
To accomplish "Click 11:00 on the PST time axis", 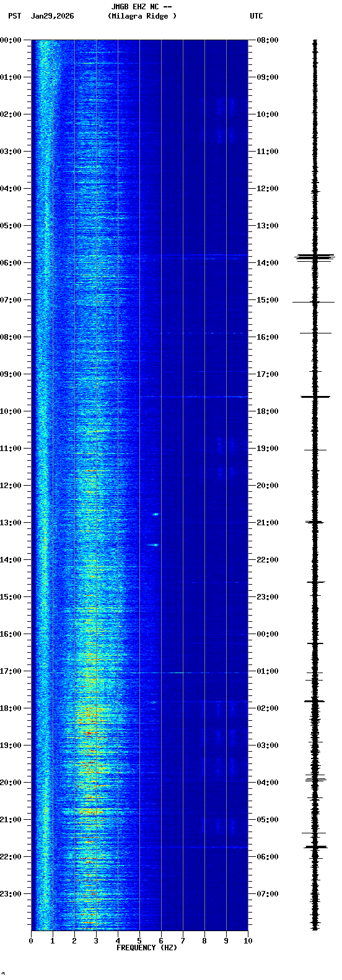I will point(11,449).
